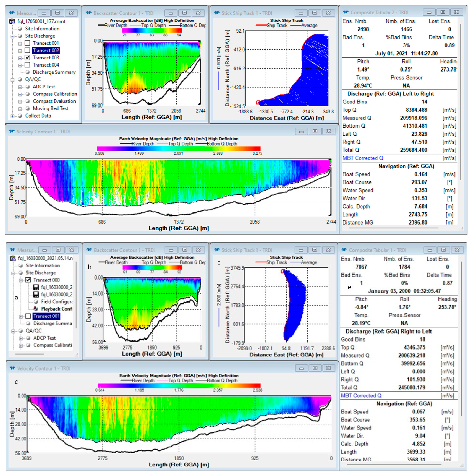
Task: Click the fql_16030000_2021.05.14 measurement file icon
Action: 13,258
